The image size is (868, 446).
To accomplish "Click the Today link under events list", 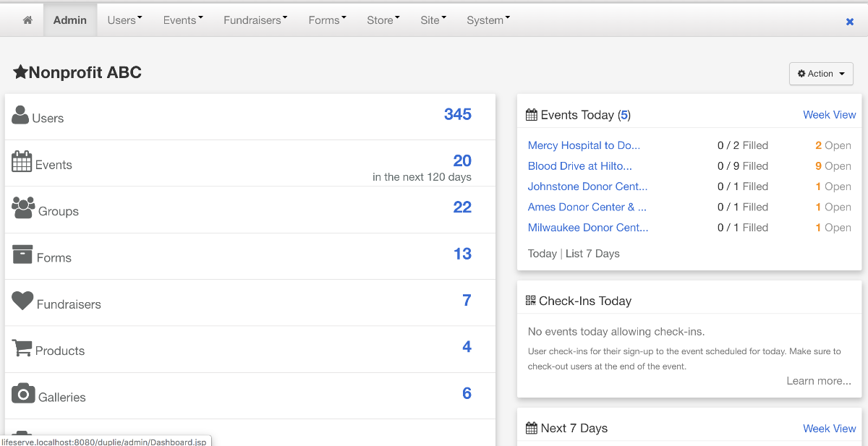I will coord(542,254).
